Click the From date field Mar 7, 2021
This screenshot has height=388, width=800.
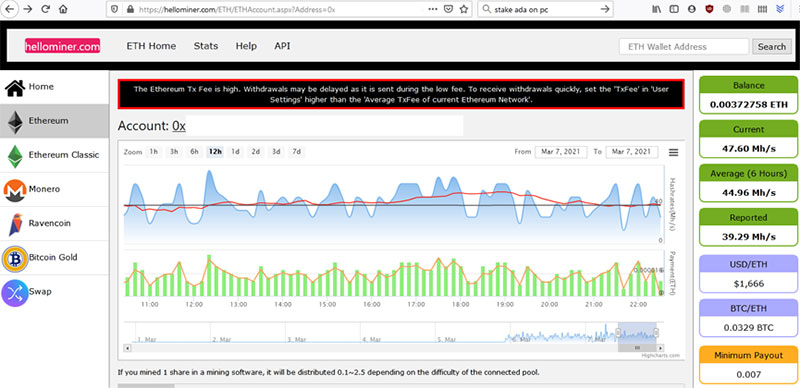coord(561,152)
